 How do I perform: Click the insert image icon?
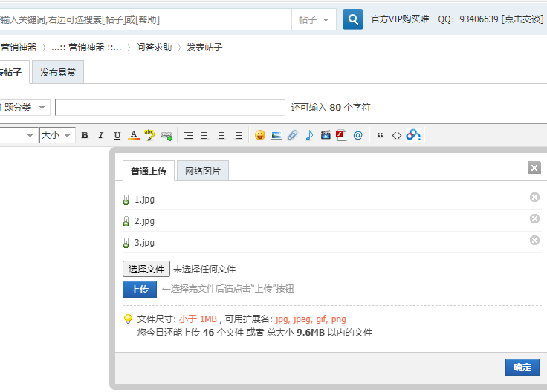pos(276,135)
